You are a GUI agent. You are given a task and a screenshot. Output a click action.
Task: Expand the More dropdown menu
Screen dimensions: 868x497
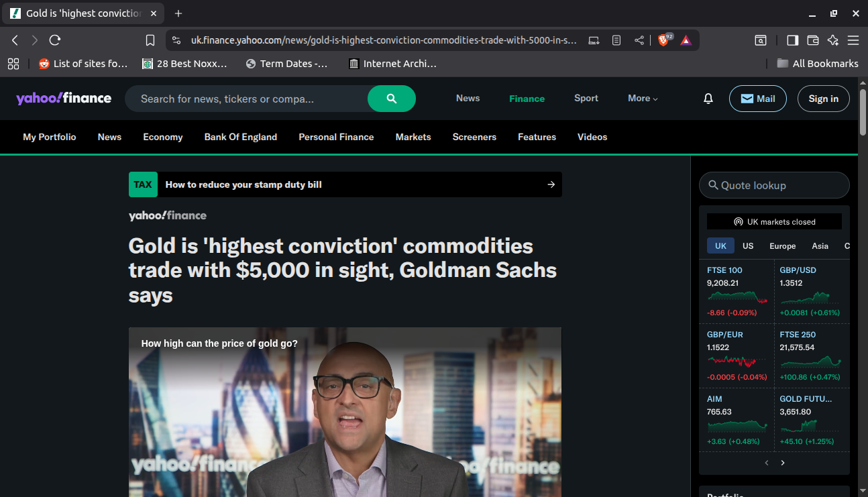click(x=643, y=99)
